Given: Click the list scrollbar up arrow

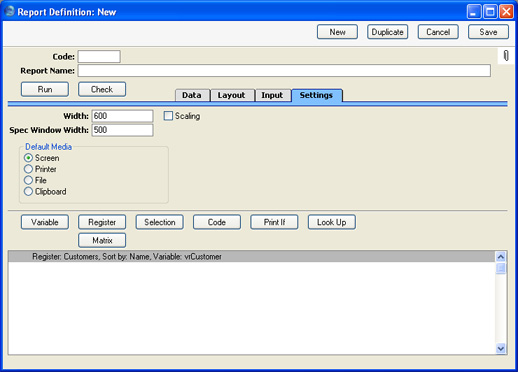Looking at the screenshot, I should click(501, 257).
